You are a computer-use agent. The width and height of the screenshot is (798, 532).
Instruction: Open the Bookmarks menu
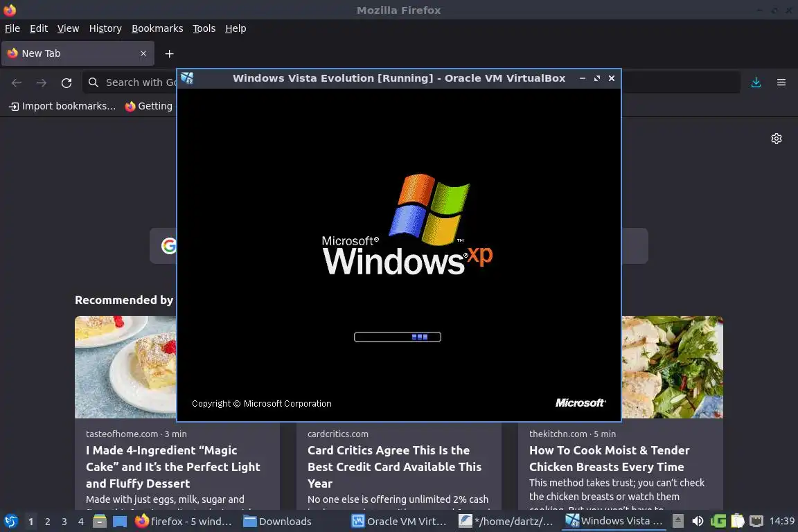coord(157,28)
